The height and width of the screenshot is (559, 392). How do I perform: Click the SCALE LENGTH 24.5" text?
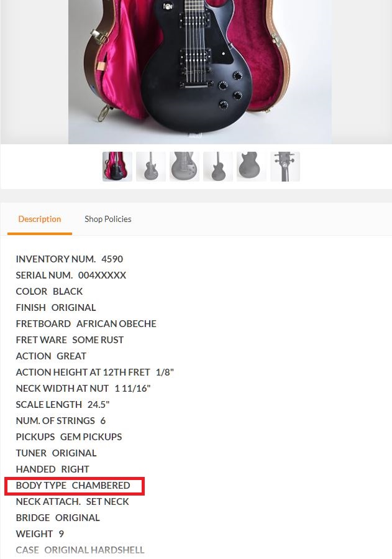[x=63, y=405]
